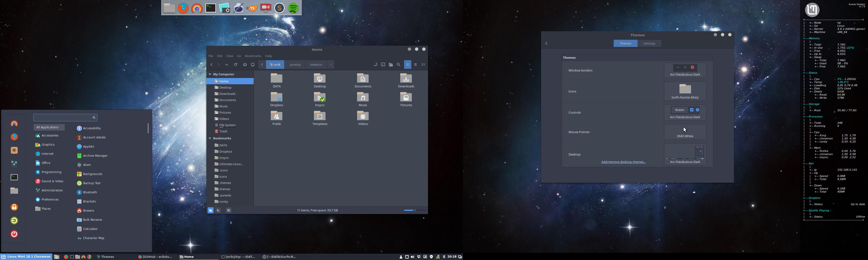
Task: Open the Controls theme chooser
Action: click(685, 113)
